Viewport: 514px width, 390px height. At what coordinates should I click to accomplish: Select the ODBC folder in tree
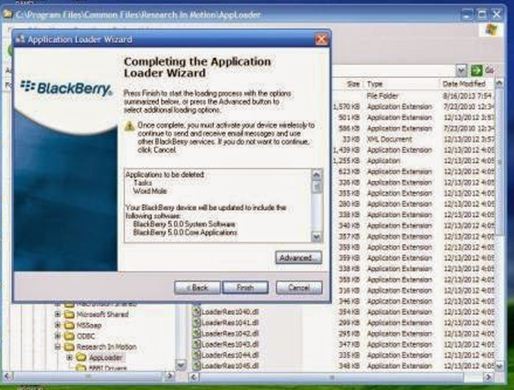tap(86, 336)
